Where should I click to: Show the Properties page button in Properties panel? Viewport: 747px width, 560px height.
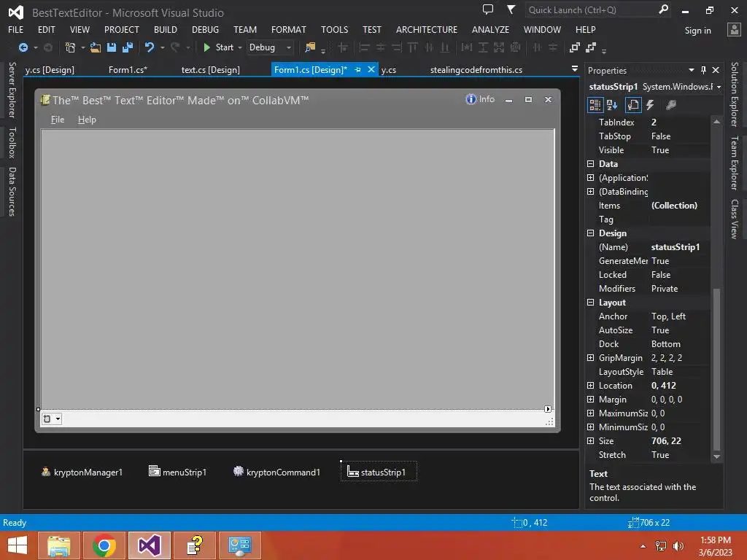click(633, 105)
